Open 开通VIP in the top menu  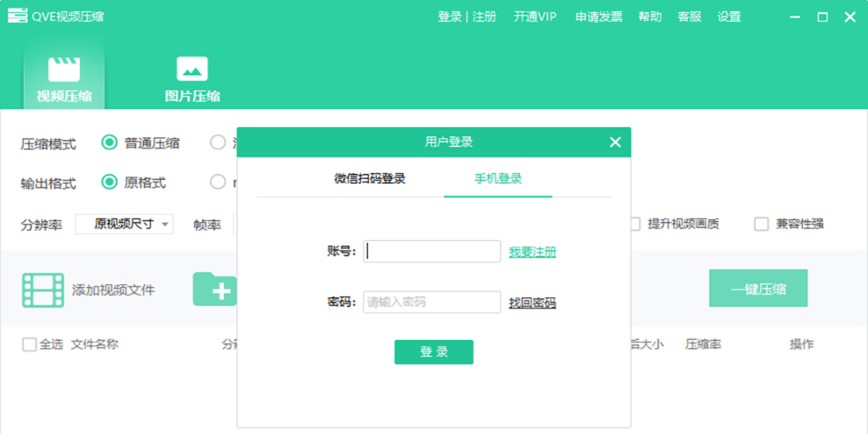535,17
